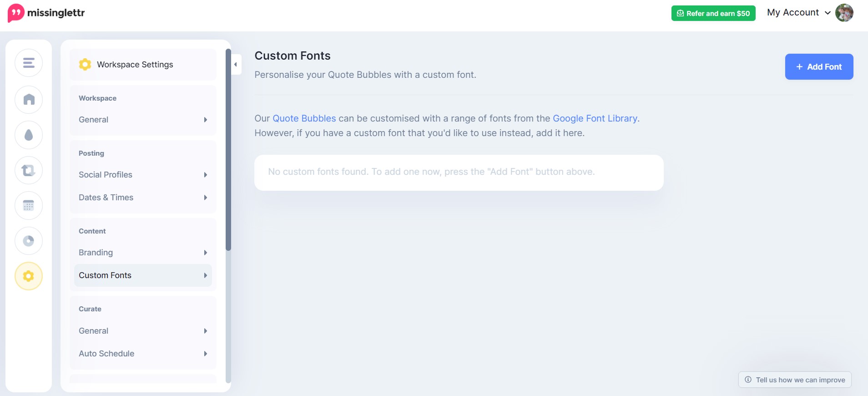Open the Analytics pie chart icon
The height and width of the screenshot is (396, 868).
point(29,241)
